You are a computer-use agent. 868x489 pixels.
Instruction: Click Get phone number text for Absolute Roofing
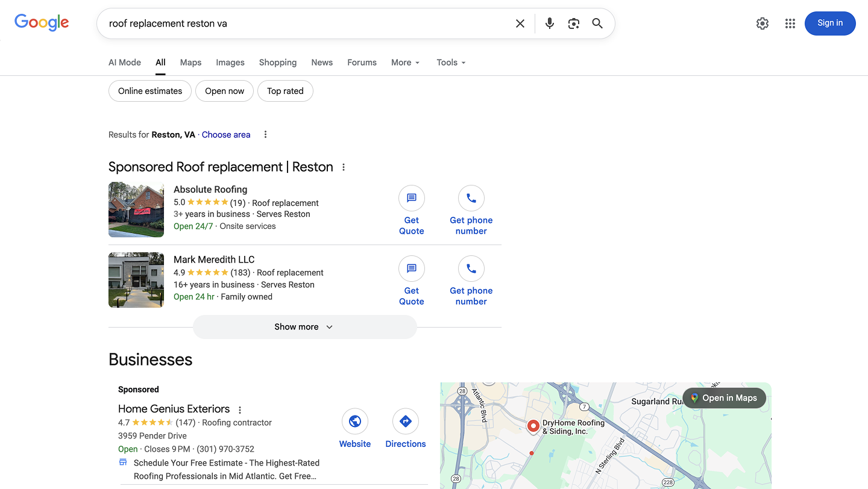pos(471,226)
